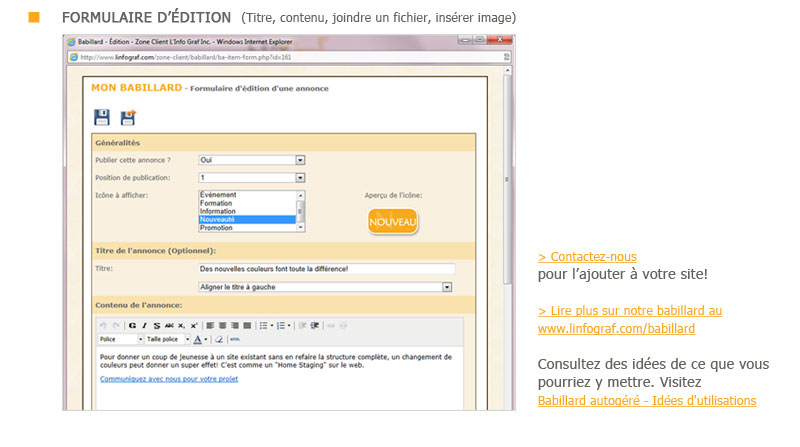
Task: Click the Internet Explorer page icon in address bar
Action: (74, 57)
